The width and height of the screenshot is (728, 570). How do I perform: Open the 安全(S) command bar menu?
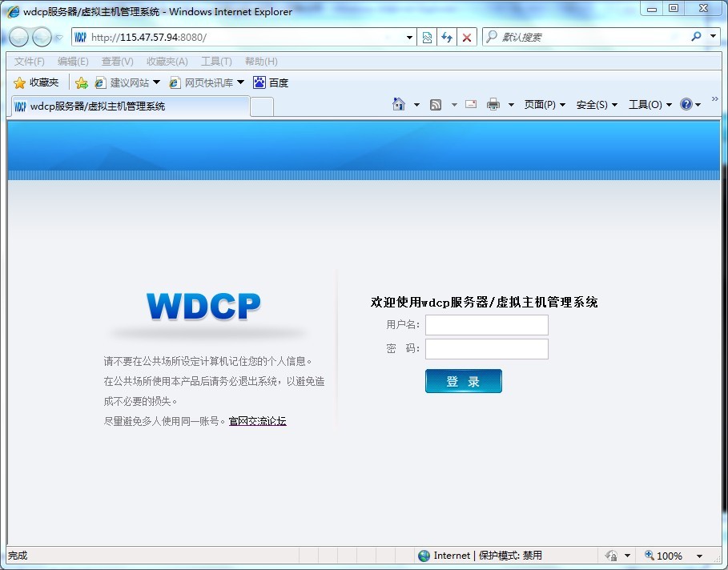pyautogui.click(x=597, y=104)
